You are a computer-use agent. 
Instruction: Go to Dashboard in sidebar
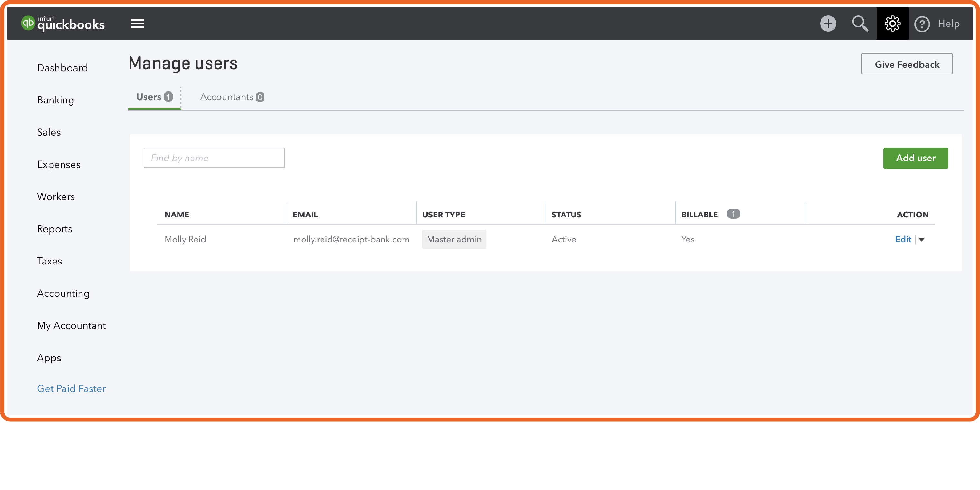coord(62,68)
